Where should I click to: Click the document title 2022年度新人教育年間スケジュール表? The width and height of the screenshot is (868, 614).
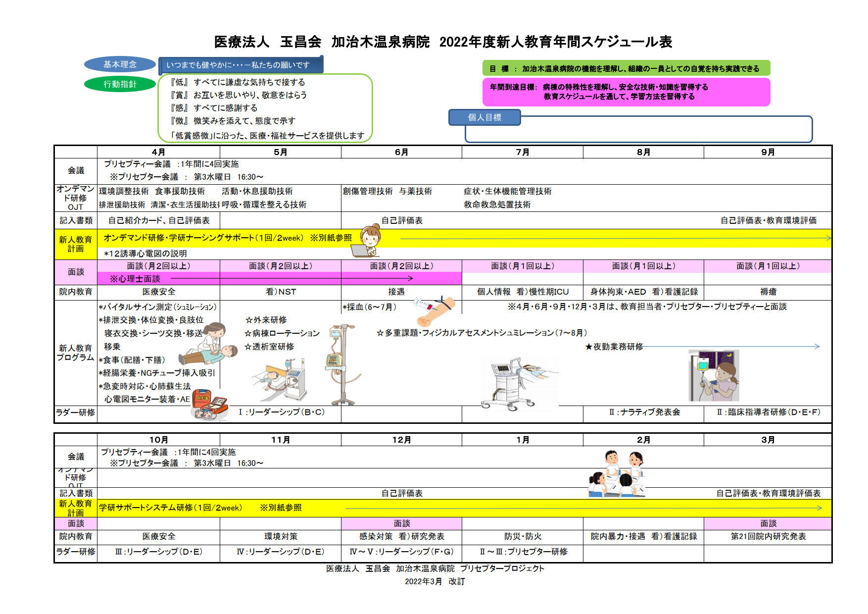pos(556,42)
